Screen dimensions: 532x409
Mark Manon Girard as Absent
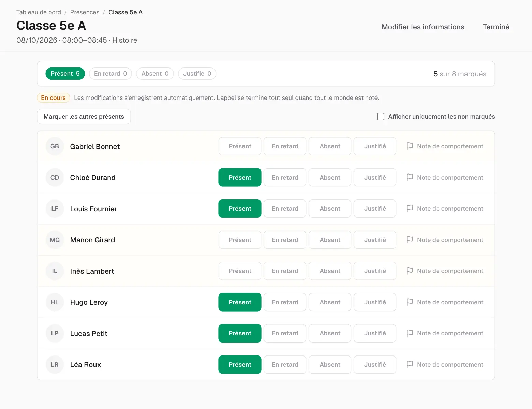(330, 240)
